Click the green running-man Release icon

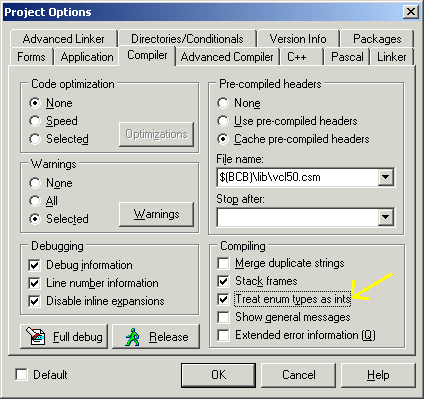[132, 337]
